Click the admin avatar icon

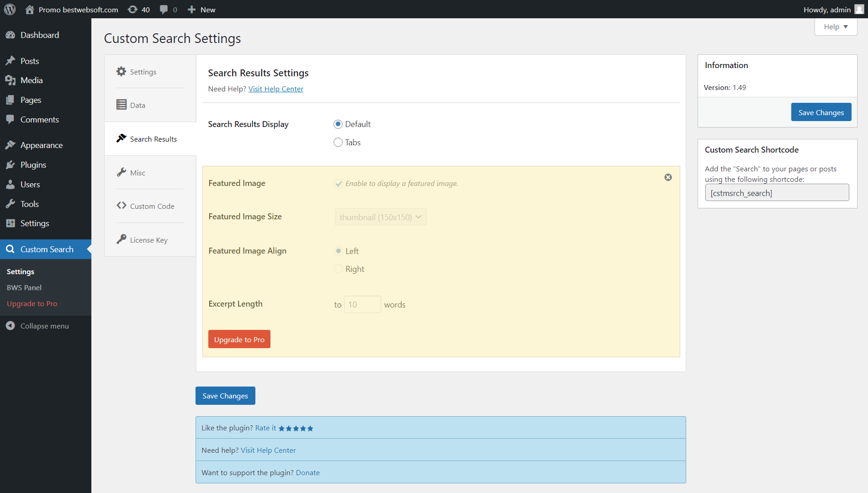point(859,10)
